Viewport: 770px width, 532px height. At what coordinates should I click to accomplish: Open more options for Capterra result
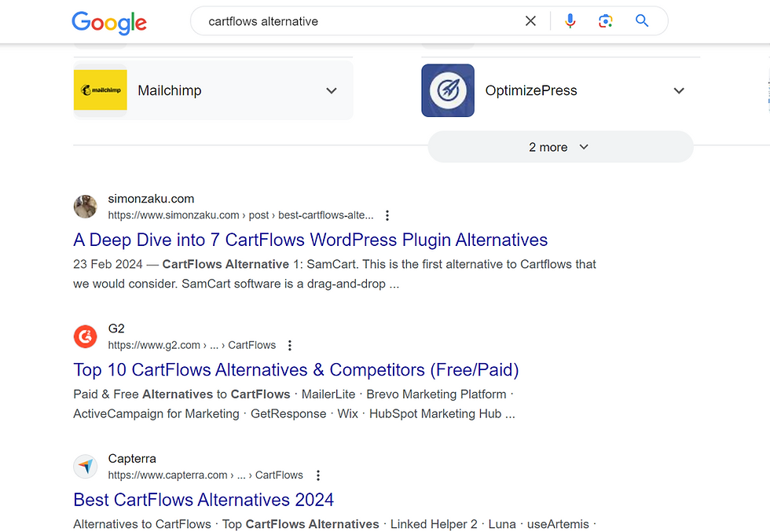(x=317, y=475)
